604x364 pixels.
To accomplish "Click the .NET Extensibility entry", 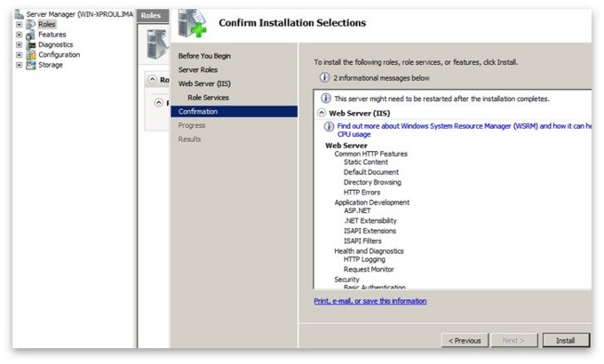I will point(370,221).
